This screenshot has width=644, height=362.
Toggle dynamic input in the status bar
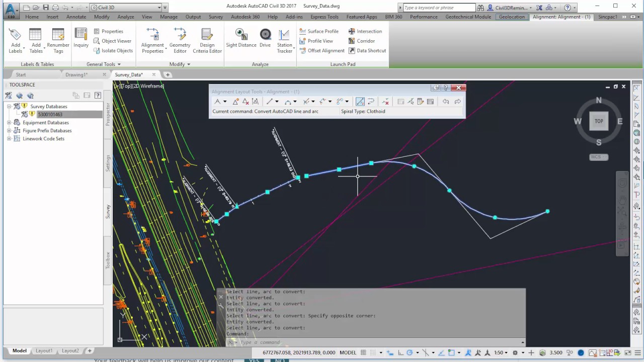tap(390, 352)
